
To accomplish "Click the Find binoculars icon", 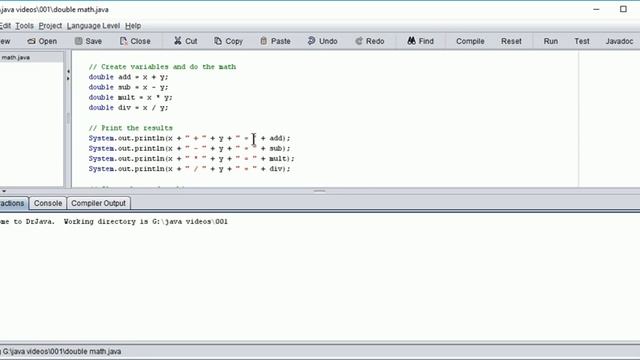I will (411, 41).
